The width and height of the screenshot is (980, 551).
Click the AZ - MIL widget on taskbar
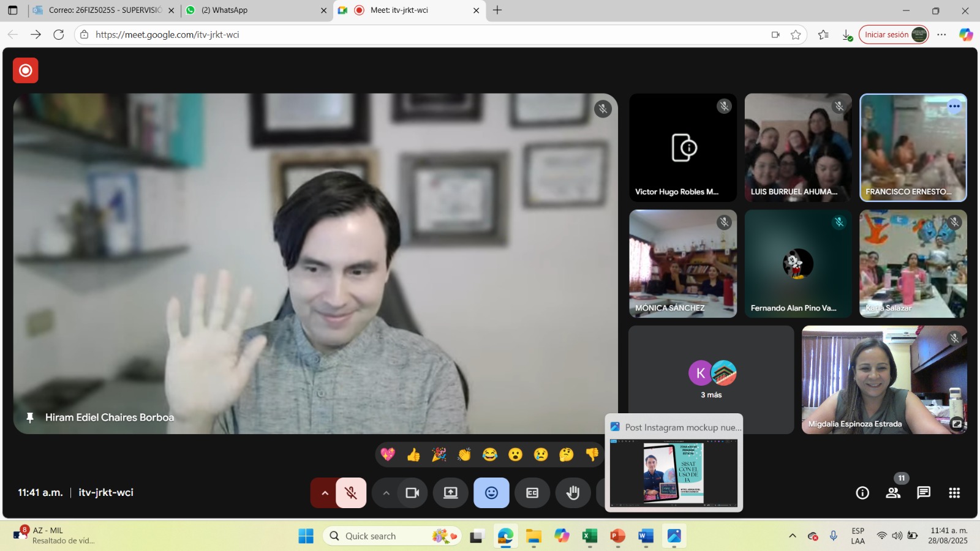(x=54, y=536)
